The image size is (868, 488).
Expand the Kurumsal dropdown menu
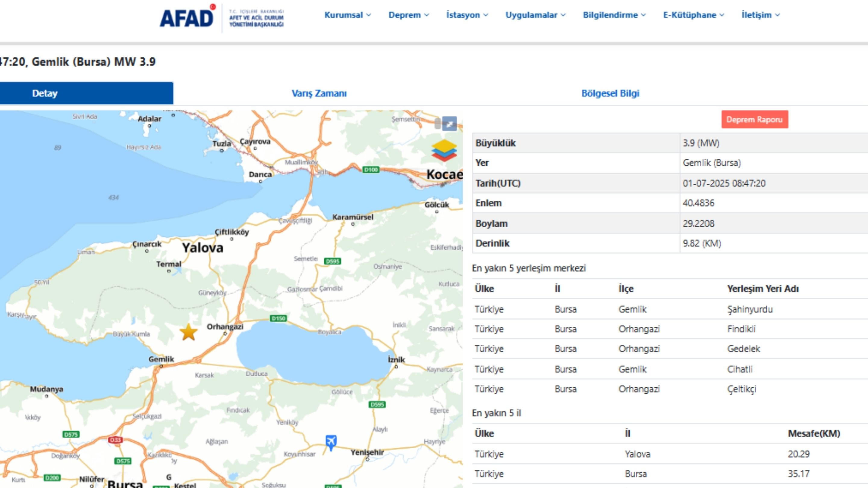(x=348, y=15)
